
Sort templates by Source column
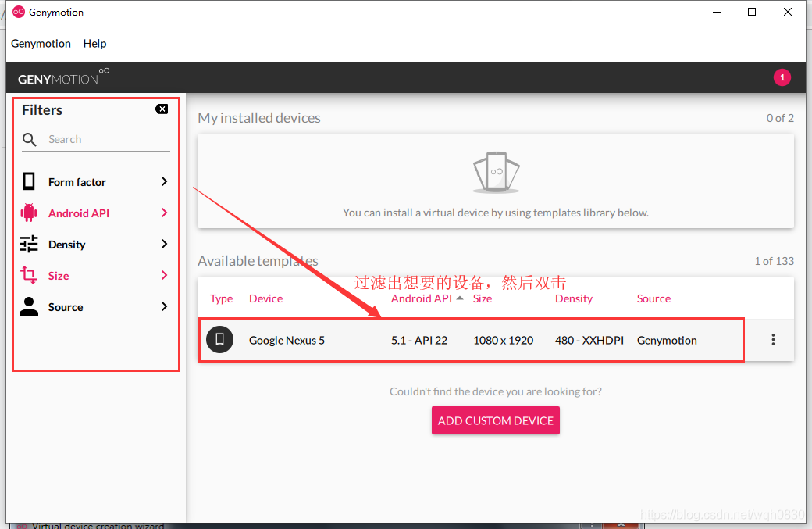[x=654, y=298]
